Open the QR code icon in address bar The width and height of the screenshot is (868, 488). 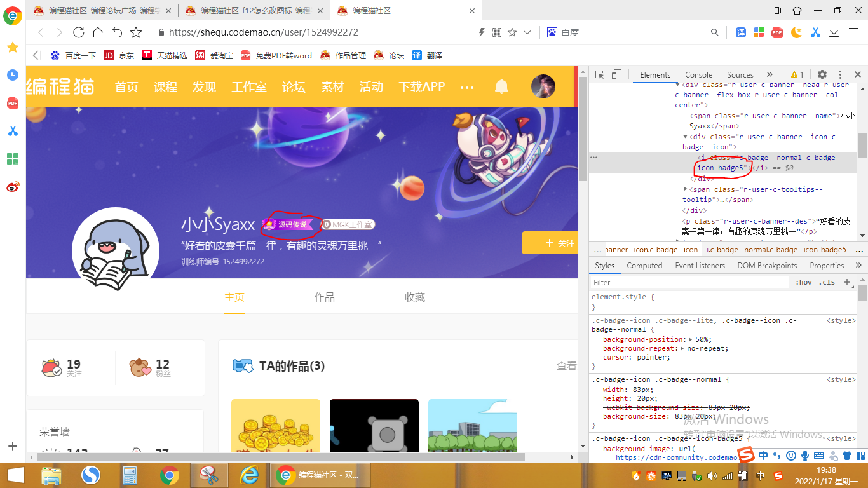tap(497, 32)
